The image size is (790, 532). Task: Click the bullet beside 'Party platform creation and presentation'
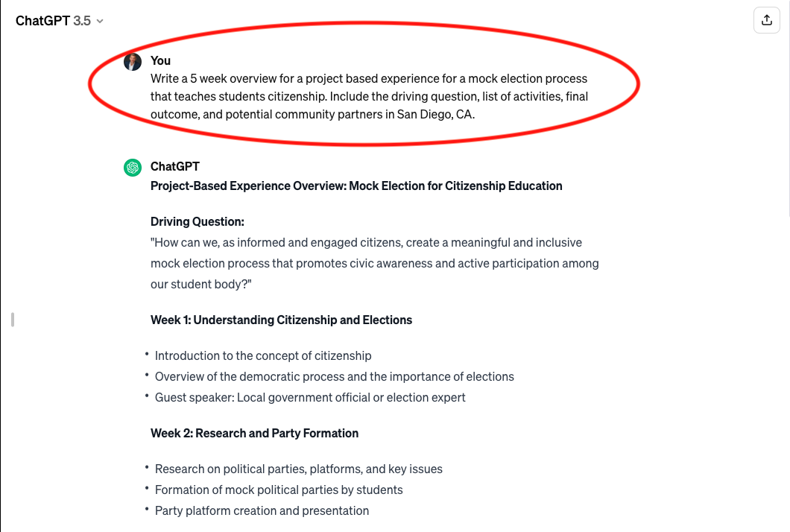click(x=147, y=509)
